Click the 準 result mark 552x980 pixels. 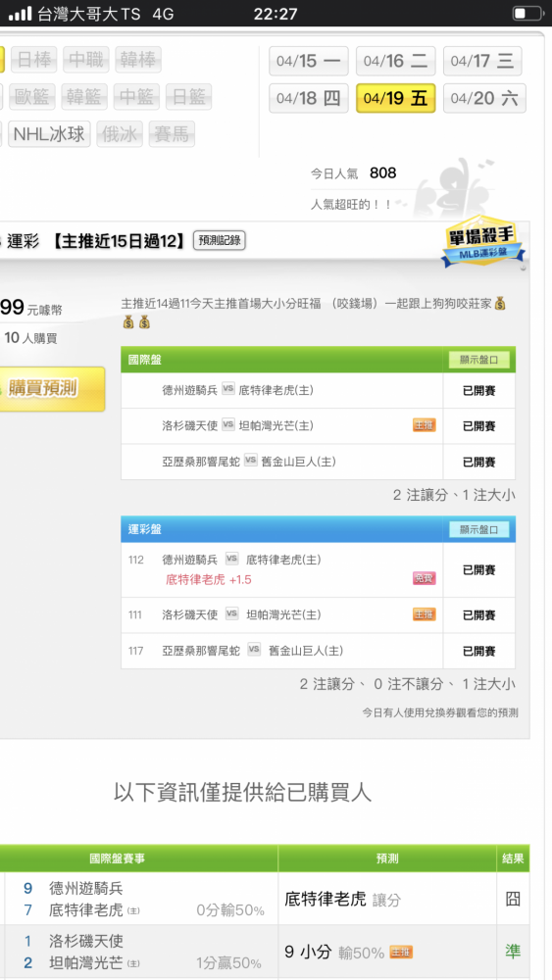pos(513,952)
